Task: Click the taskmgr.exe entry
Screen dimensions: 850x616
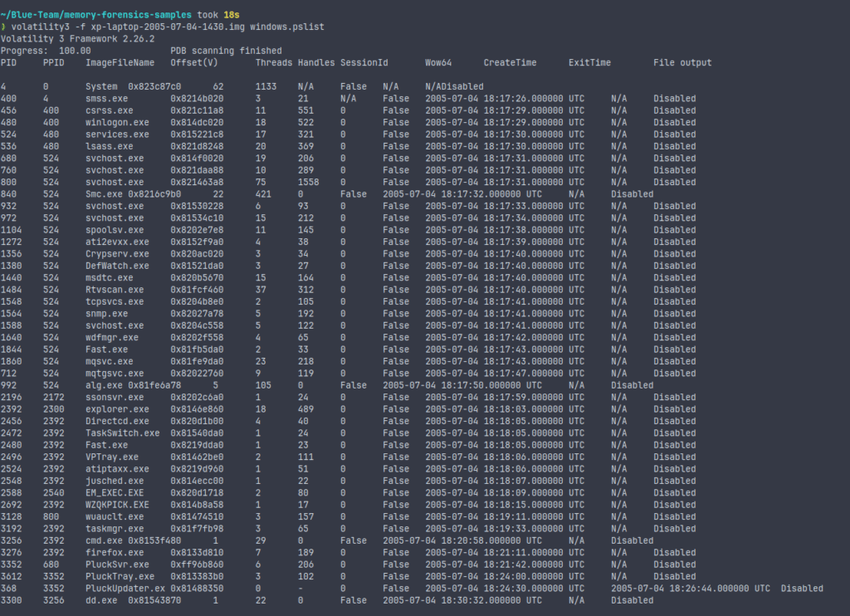Action: [x=115, y=528]
